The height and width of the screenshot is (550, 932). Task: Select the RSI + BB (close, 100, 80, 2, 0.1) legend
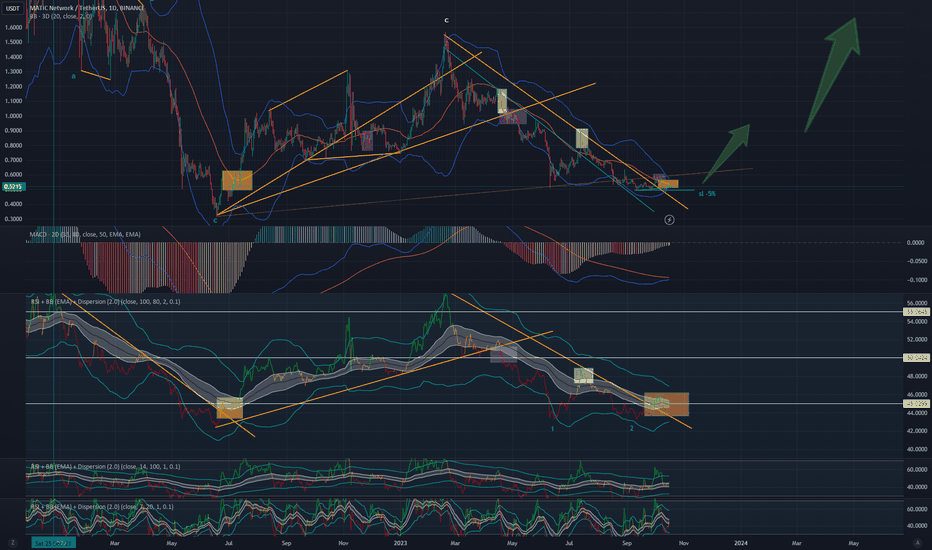(x=105, y=301)
